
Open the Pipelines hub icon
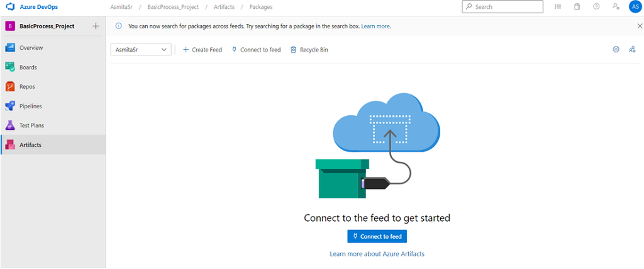(x=10, y=106)
